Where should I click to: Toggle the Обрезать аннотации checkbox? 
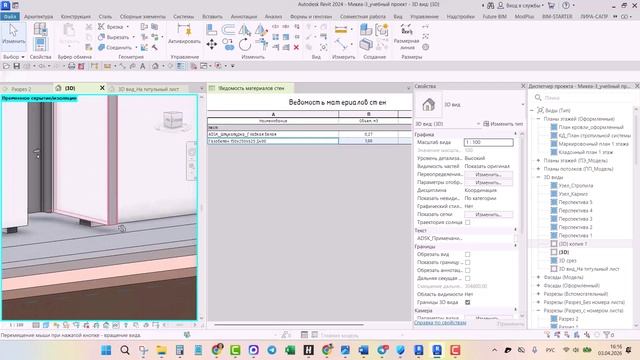coord(467,270)
